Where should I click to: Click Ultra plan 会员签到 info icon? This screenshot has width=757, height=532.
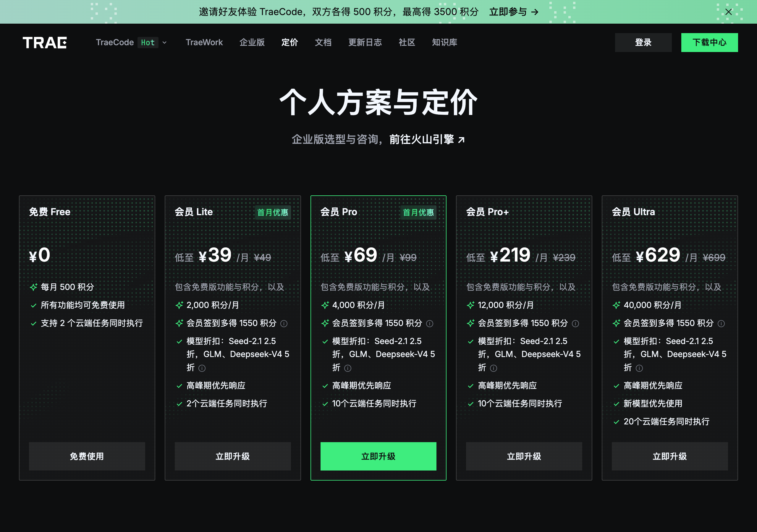point(721,324)
